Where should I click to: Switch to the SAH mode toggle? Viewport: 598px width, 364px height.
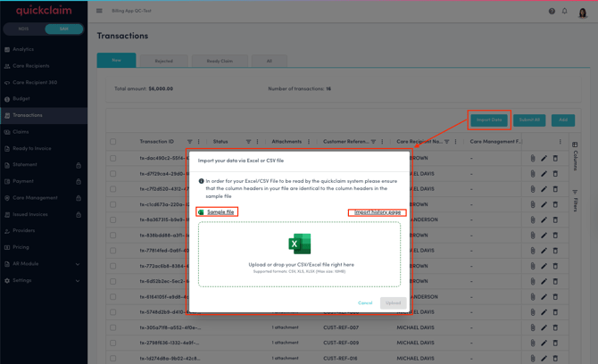click(62, 29)
